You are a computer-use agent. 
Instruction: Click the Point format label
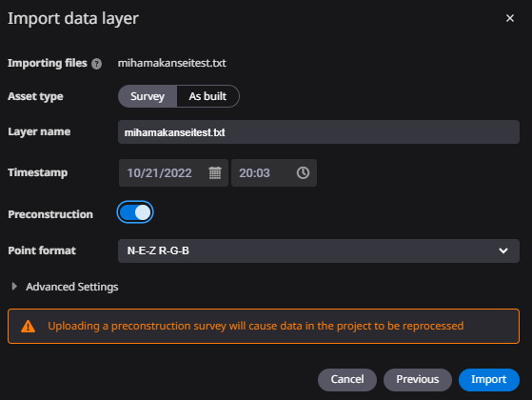pyautogui.click(x=42, y=250)
